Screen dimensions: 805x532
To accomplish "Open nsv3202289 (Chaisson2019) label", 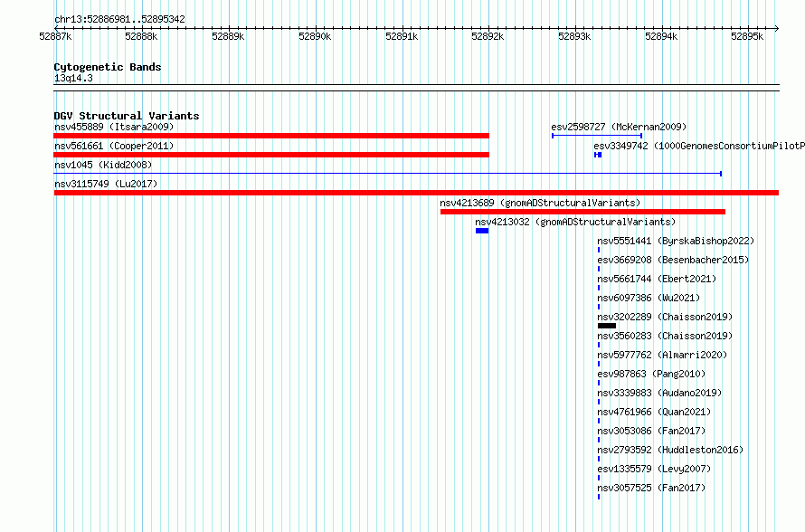I will tap(665, 317).
